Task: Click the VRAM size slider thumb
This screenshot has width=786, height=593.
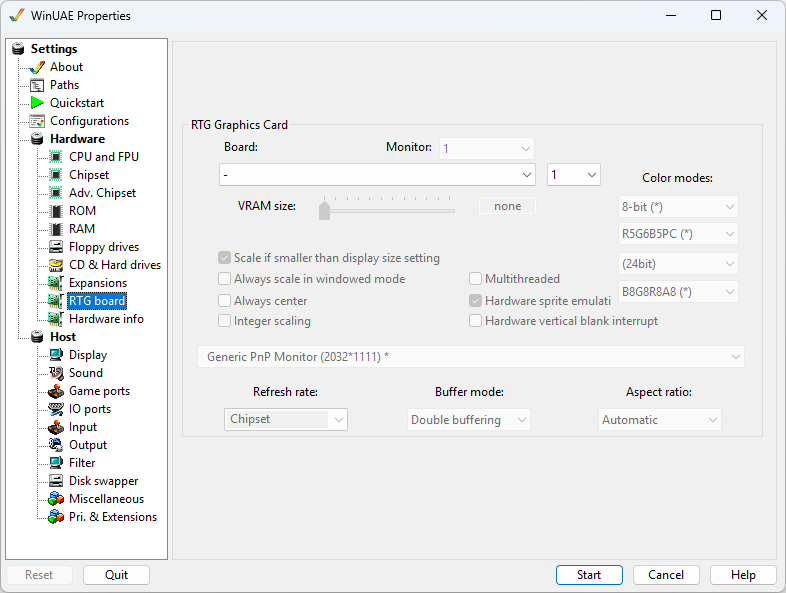Action: pos(324,210)
